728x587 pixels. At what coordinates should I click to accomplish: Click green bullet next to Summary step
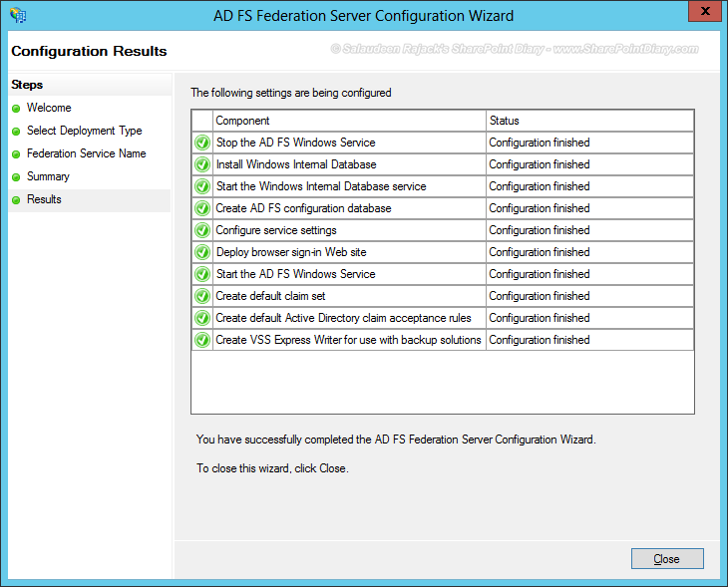point(16,177)
